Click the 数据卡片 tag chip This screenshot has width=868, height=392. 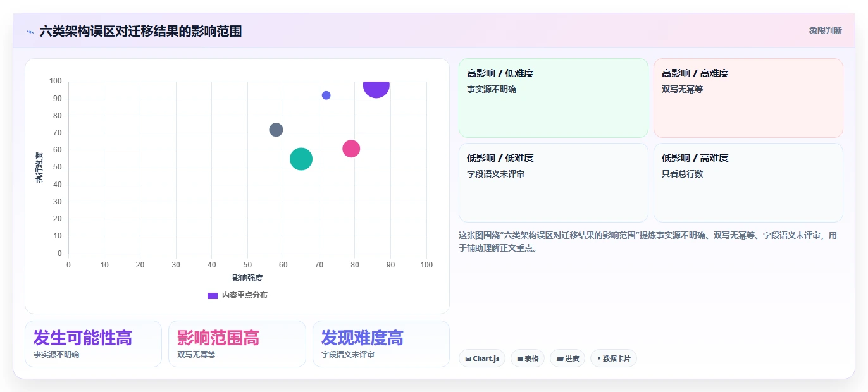(614, 358)
